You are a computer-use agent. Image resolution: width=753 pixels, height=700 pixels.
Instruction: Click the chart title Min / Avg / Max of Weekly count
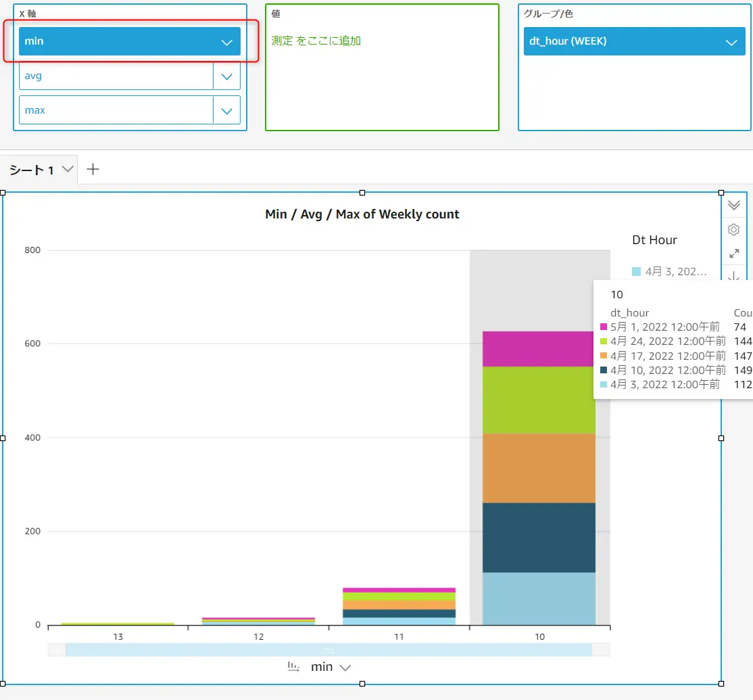(x=362, y=214)
